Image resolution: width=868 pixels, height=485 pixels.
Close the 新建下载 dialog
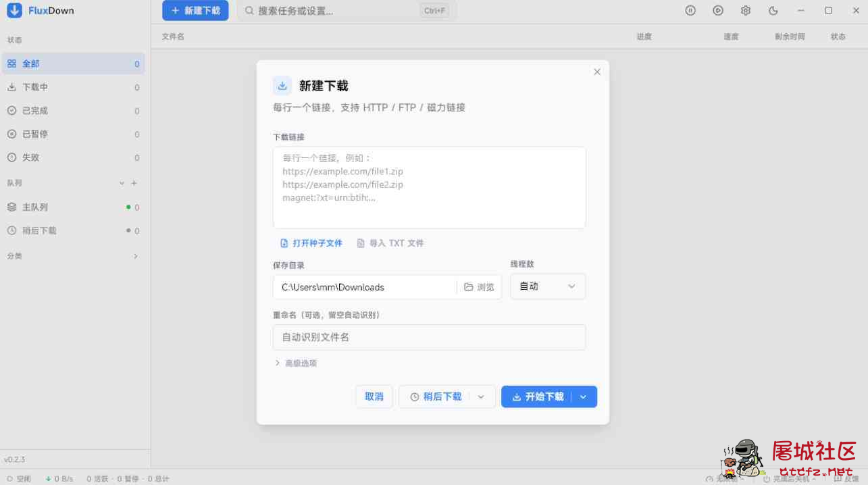(x=597, y=72)
